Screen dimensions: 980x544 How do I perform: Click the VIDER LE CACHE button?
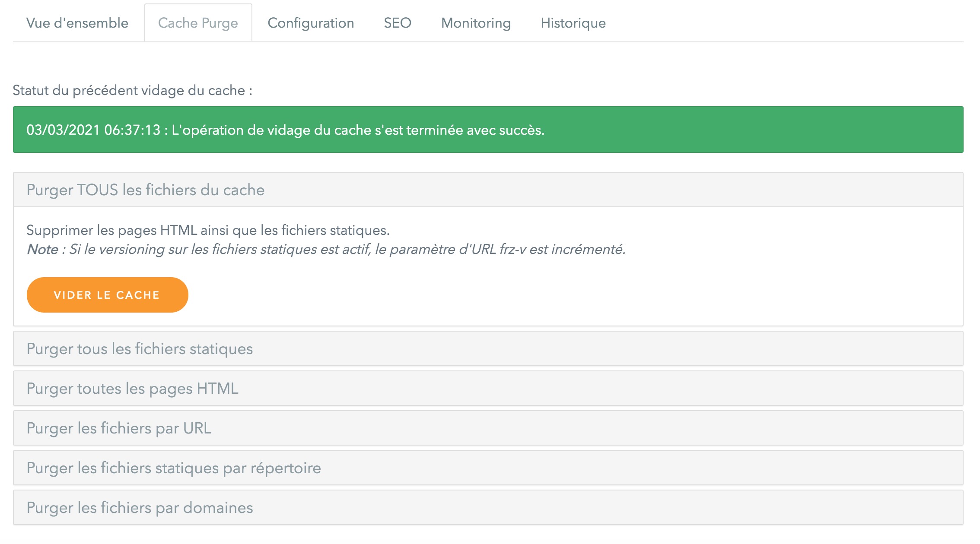(x=107, y=295)
